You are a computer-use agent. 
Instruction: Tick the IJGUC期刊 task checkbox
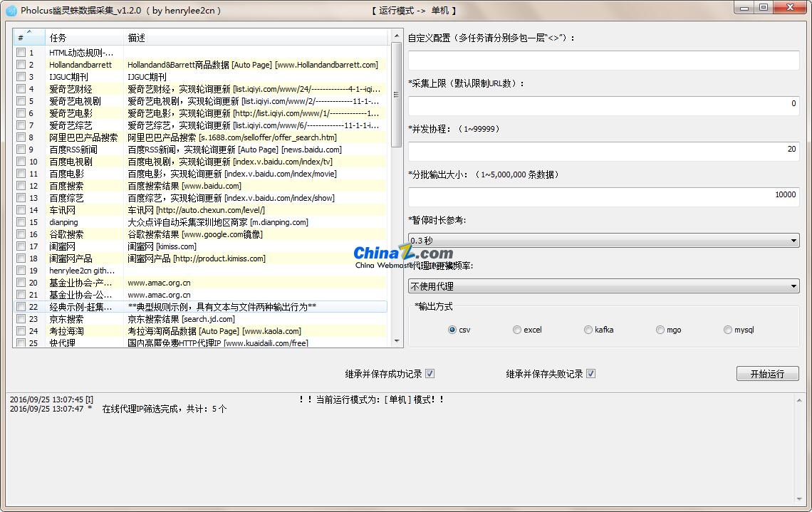coord(21,77)
